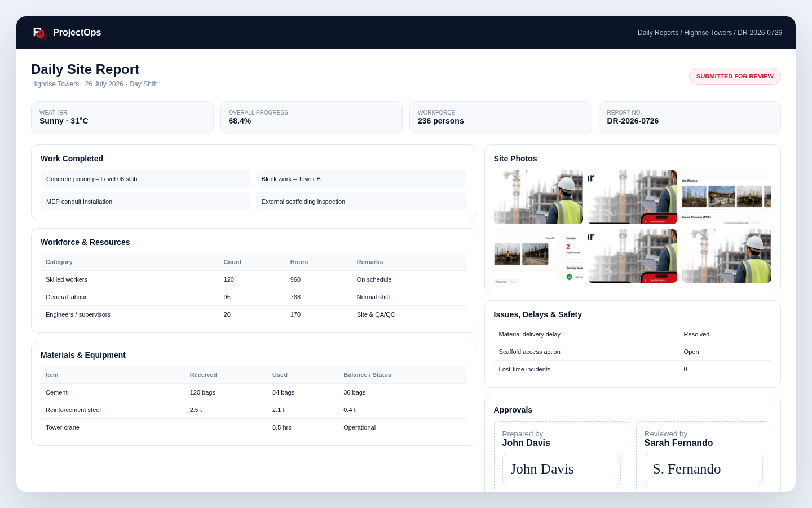Click 'MEP conduit installation' work item
Screen dimensions: 812x508
point(146,202)
